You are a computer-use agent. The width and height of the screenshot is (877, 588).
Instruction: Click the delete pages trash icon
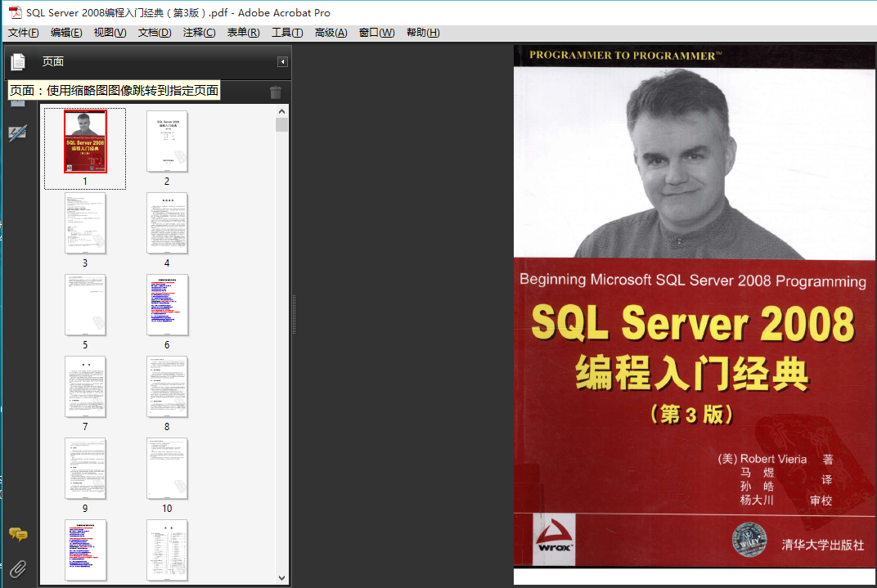click(276, 92)
